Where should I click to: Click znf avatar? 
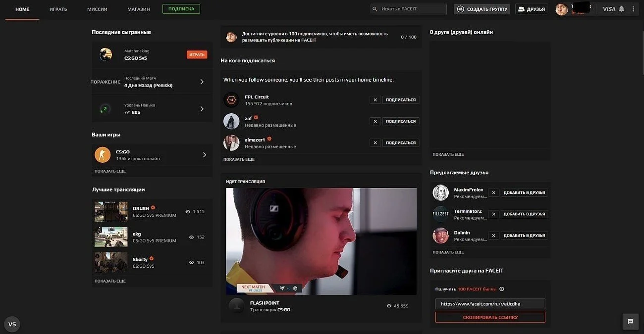231,121
